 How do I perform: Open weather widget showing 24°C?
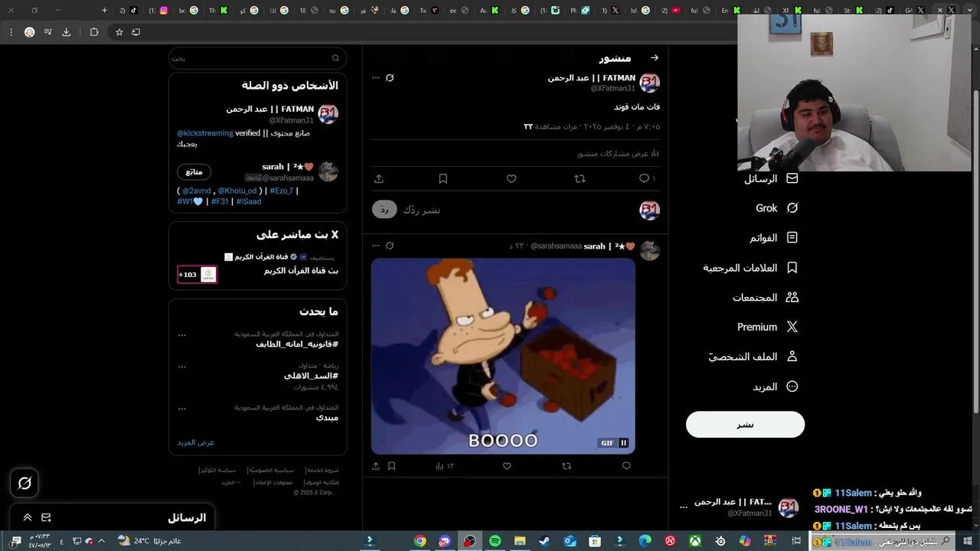151,541
